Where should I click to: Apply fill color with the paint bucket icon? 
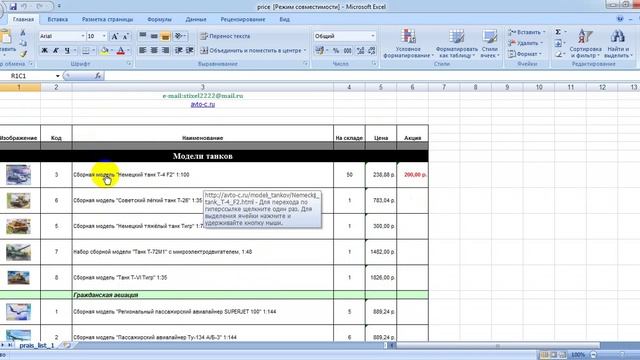tap(104, 51)
